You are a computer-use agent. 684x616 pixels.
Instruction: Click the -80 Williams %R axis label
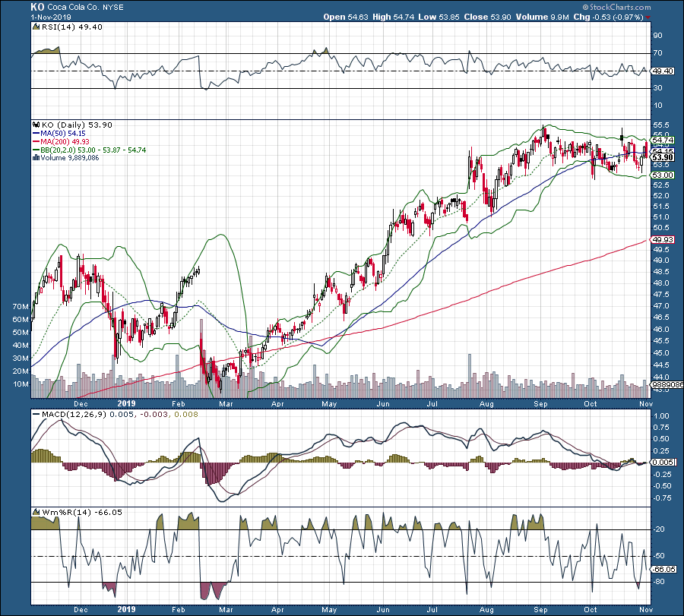coord(659,582)
